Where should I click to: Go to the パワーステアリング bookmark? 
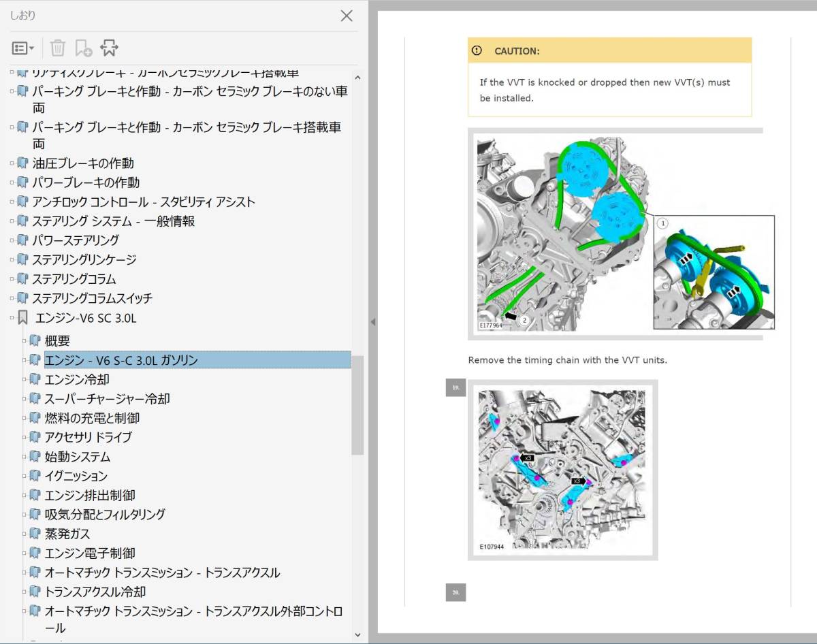click(x=76, y=240)
